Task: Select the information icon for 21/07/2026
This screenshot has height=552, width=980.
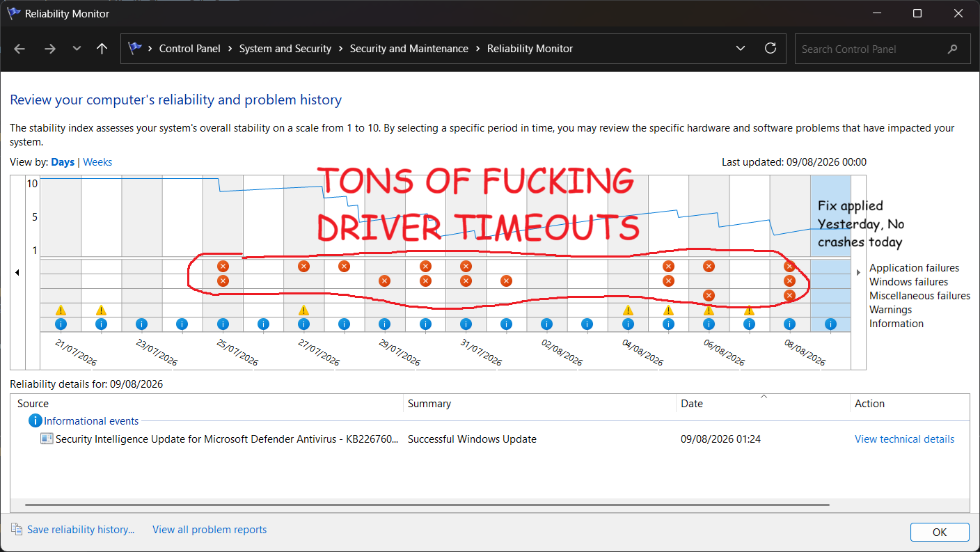Action: pyautogui.click(x=61, y=324)
